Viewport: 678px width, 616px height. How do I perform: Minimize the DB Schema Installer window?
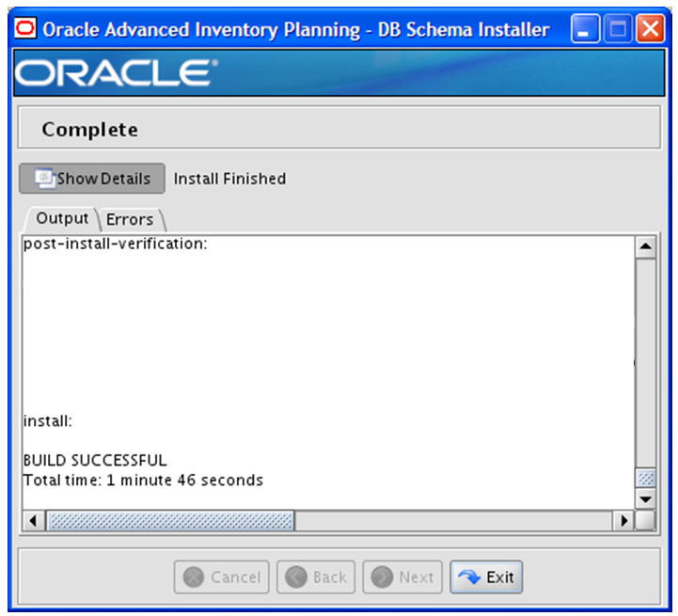585,28
